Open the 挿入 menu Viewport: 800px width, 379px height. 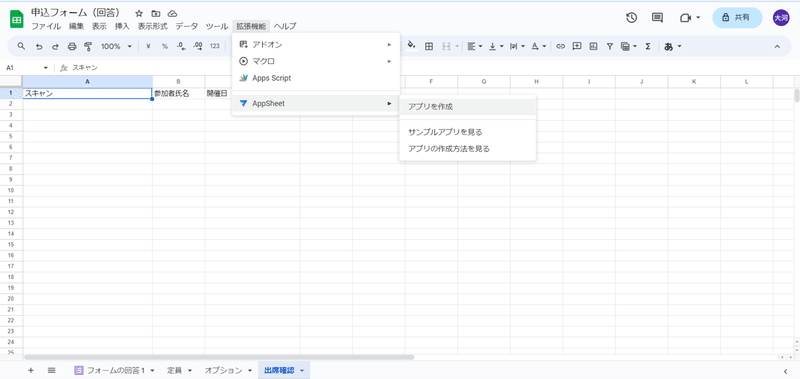click(x=122, y=26)
